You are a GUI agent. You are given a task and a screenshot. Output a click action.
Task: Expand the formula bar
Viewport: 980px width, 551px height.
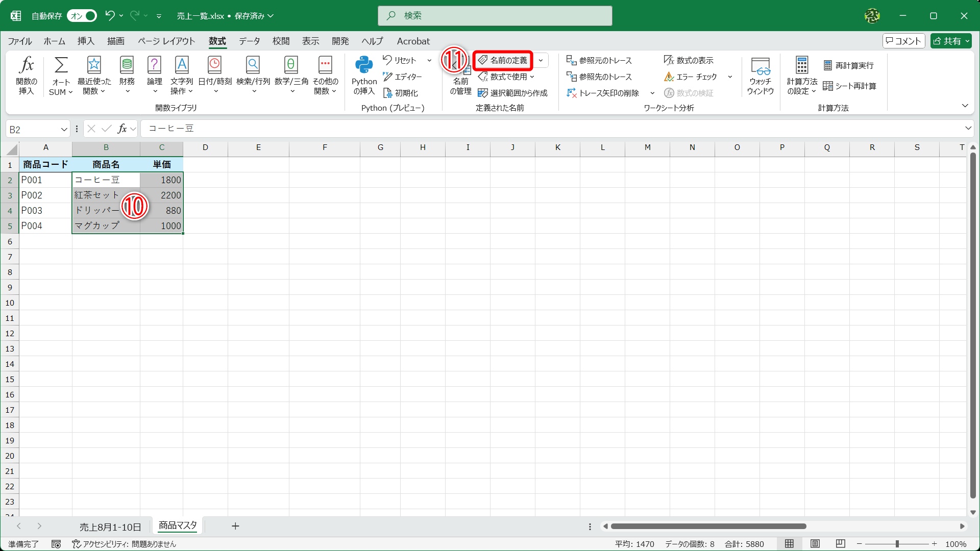[968, 129]
